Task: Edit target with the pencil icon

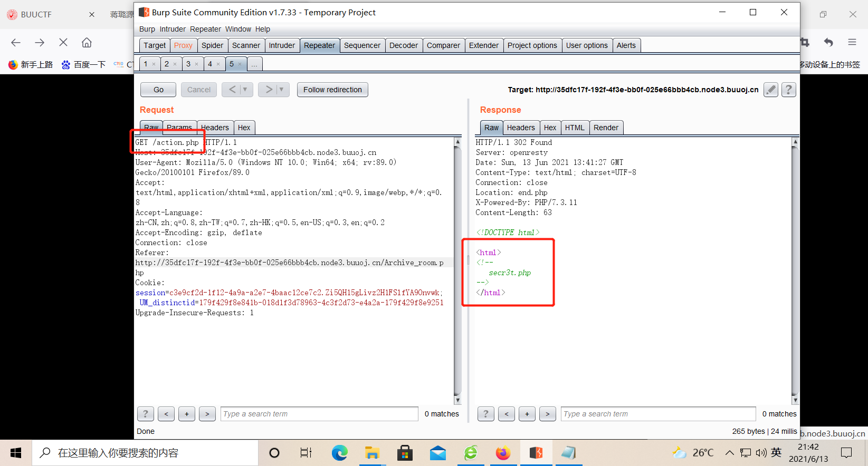Action: 771,90
